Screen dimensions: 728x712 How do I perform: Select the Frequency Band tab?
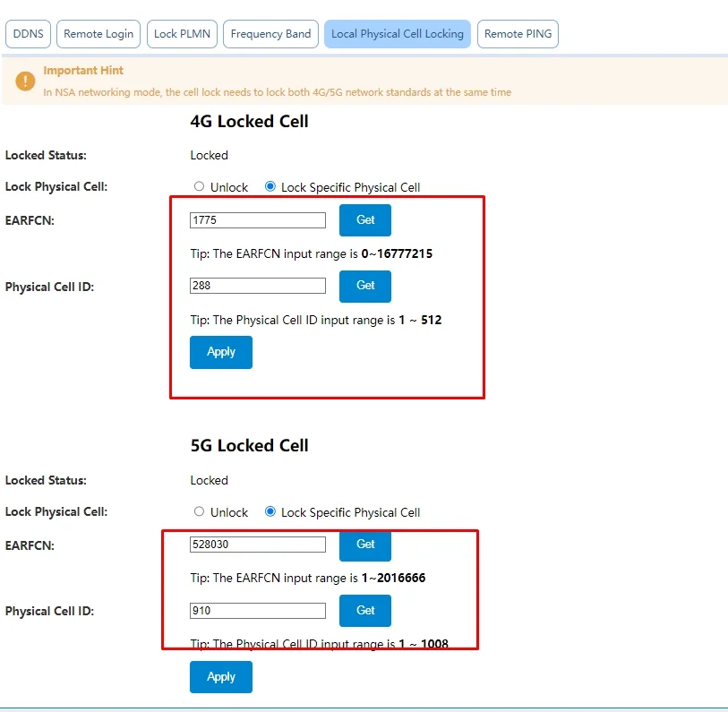pyautogui.click(x=270, y=34)
